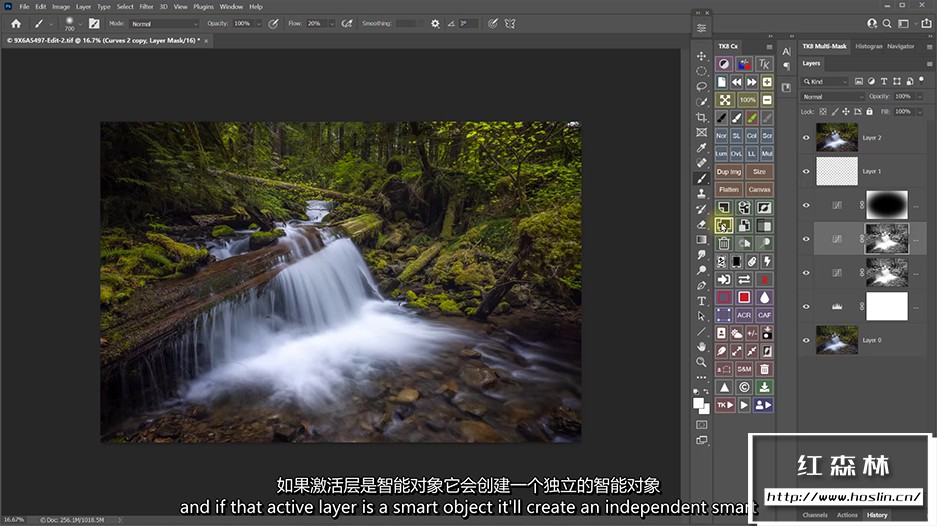This screenshot has width=937, height=526.
Task: Click the ACR button in TK8 panel
Action: point(744,315)
